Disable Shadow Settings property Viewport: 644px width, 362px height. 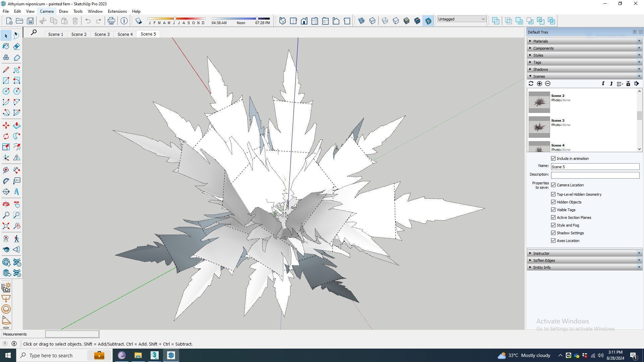[x=553, y=233]
